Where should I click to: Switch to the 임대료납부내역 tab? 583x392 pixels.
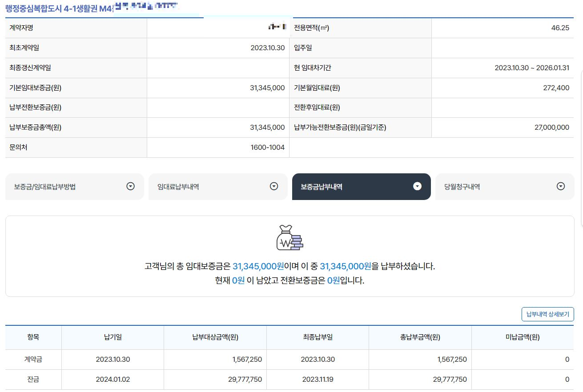(x=218, y=187)
